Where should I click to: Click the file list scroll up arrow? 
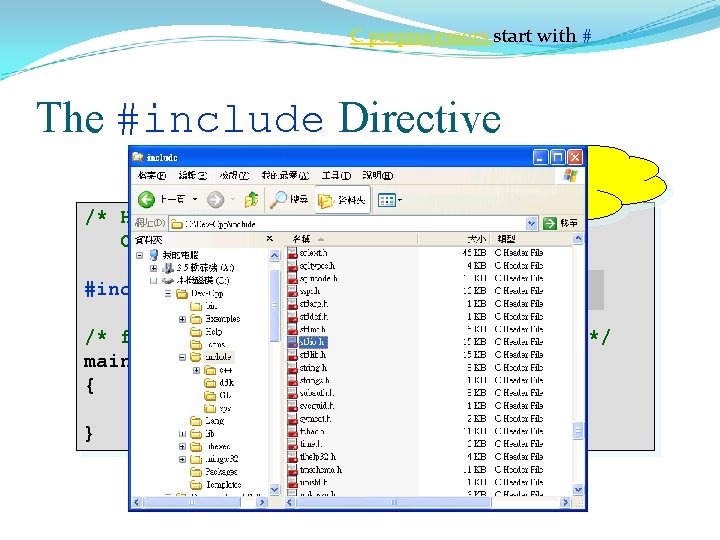click(x=578, y=238)
